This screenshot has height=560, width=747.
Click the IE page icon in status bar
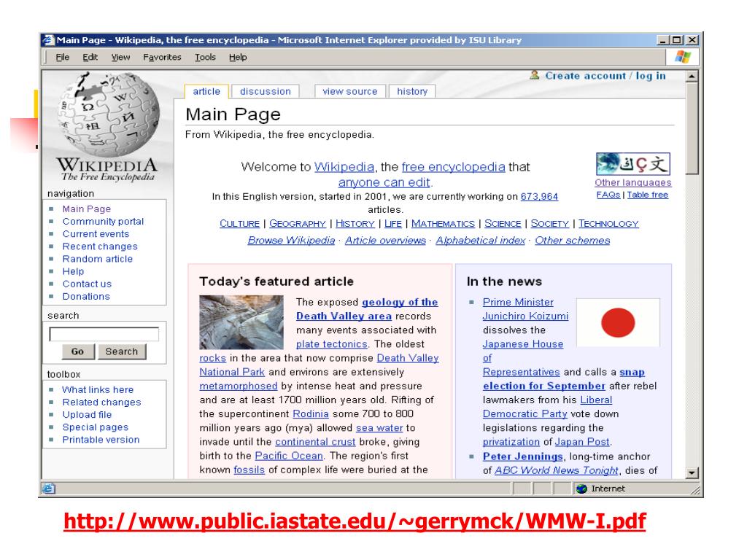49,489
